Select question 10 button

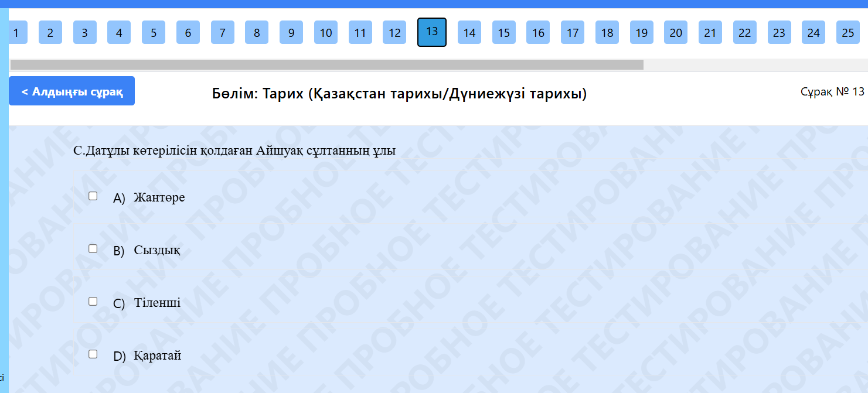click(x=326, y=32)
